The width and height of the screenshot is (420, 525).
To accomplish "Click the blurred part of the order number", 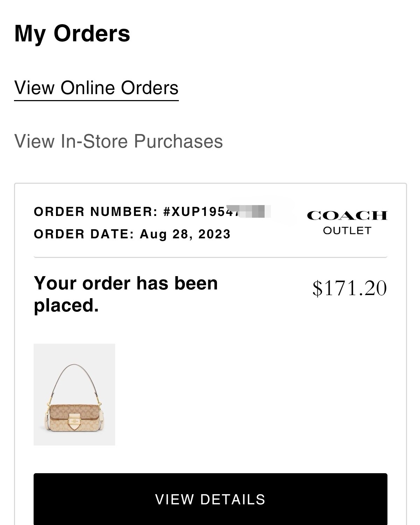I will coord(253,211).
